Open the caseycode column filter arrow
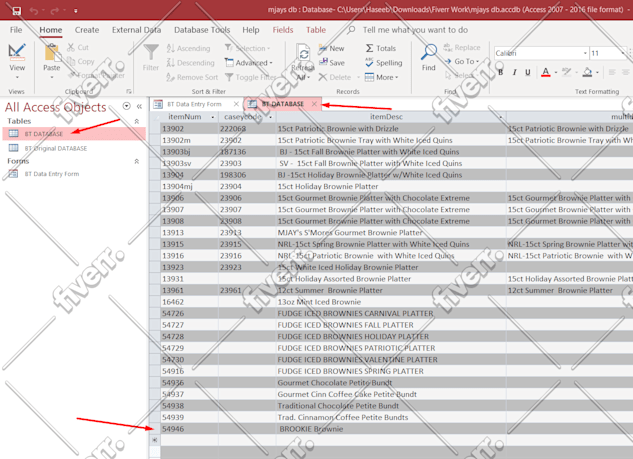 270,117
